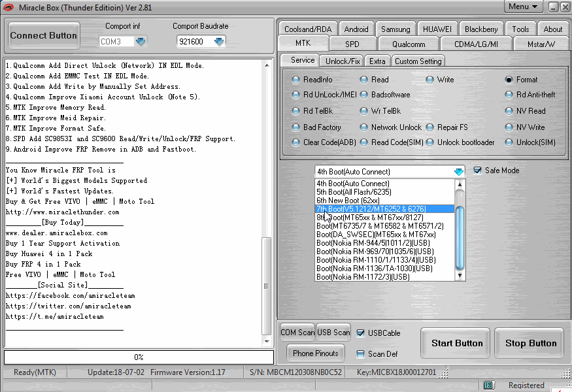The height and width of the screenshot is (392, 572).
Task: Collapse the 4th Boot(Auto Connect) combo box arrow
Action: [x=458, y=172]
